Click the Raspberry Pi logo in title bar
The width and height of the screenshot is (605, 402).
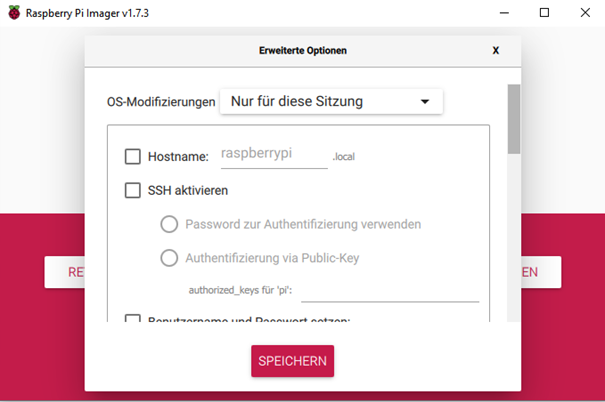pyautogui.click(x=14, y=13)
